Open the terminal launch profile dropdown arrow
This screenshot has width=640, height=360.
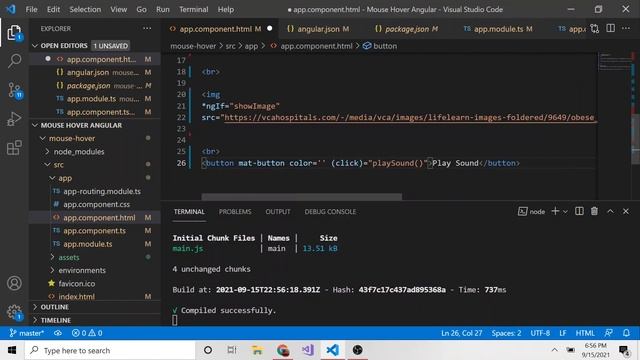(x=565, y=211)
